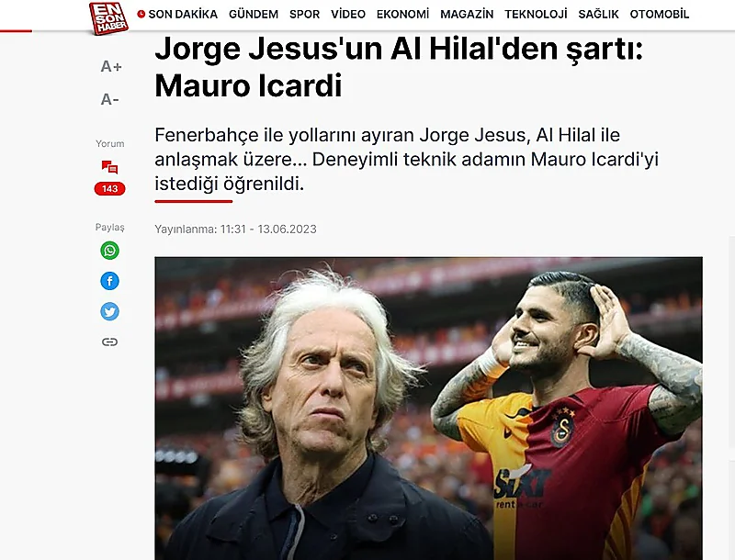This screenshot has height=560, width=735.
Task: Copy article link with chain icon
Action: click(109, 342)
